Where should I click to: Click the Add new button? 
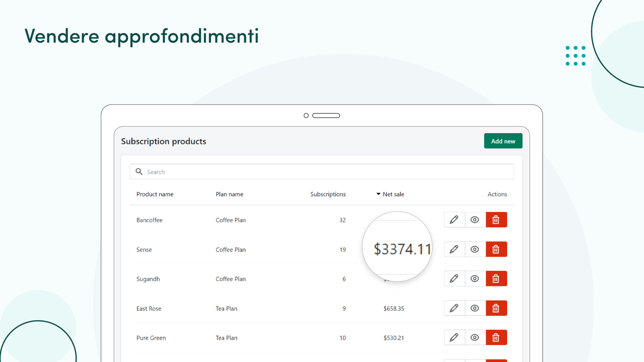pos(503,141)
